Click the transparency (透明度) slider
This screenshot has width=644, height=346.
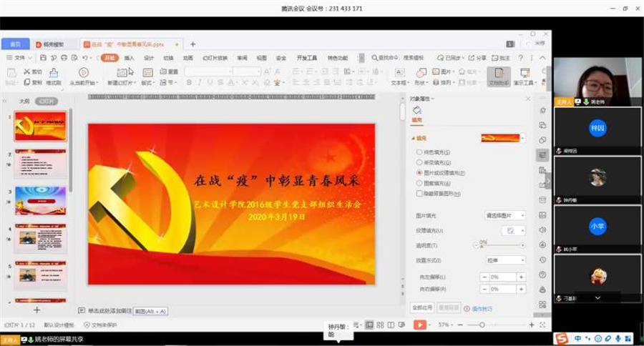pyautogui.click(x=501, y=245)
